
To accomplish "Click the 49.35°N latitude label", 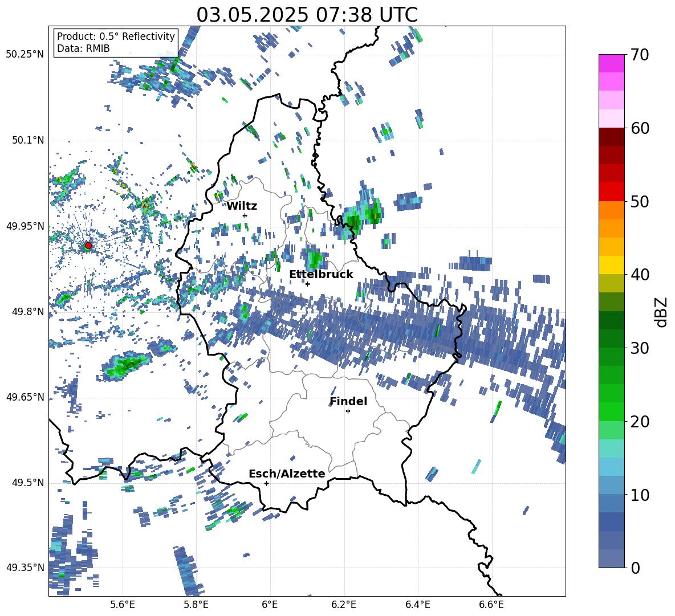I will (x=25, y=568).
